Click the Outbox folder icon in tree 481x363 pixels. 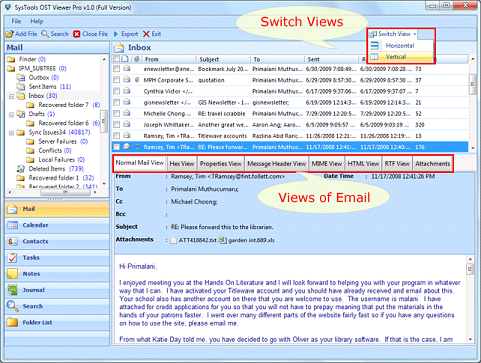[21, 78]
